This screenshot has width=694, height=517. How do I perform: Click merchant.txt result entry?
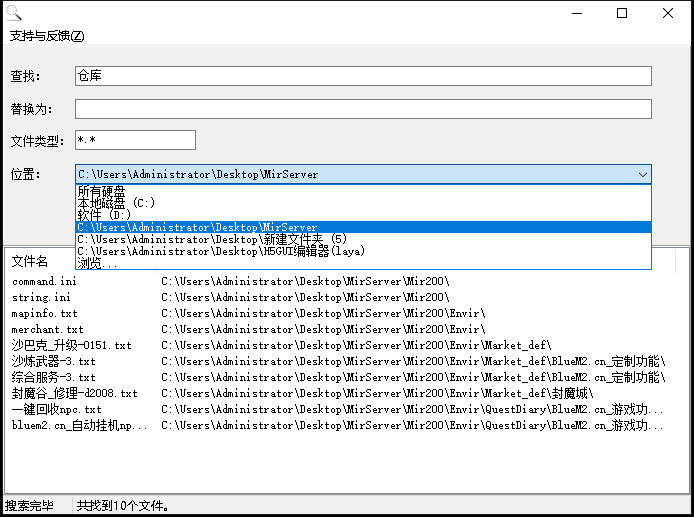[x=47, y=330]
